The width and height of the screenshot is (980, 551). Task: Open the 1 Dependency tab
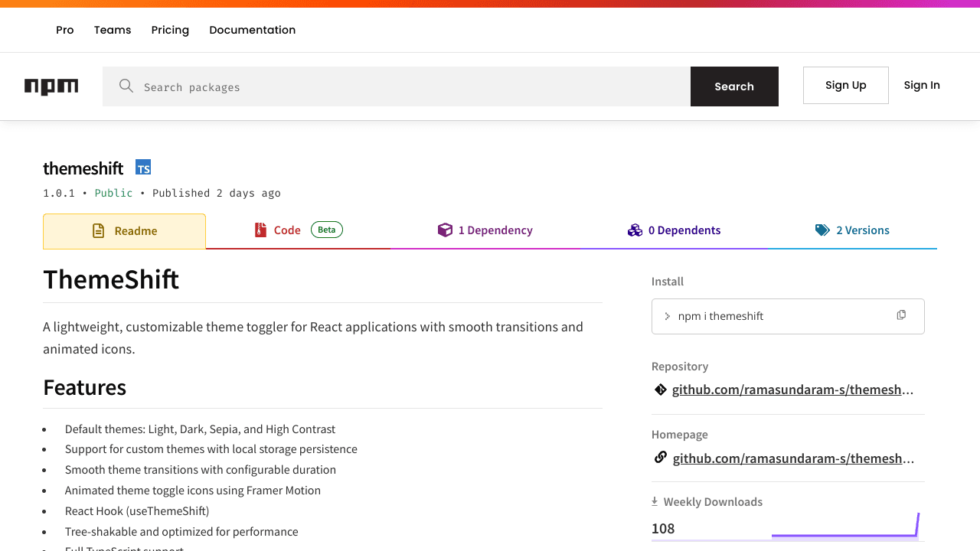click(x=485, y=230)
